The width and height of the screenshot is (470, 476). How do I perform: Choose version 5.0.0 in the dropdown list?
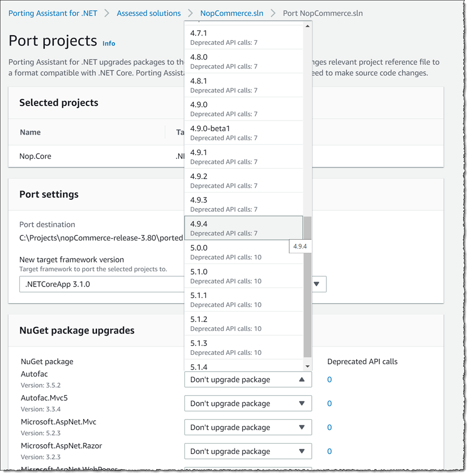click(243, 252)
